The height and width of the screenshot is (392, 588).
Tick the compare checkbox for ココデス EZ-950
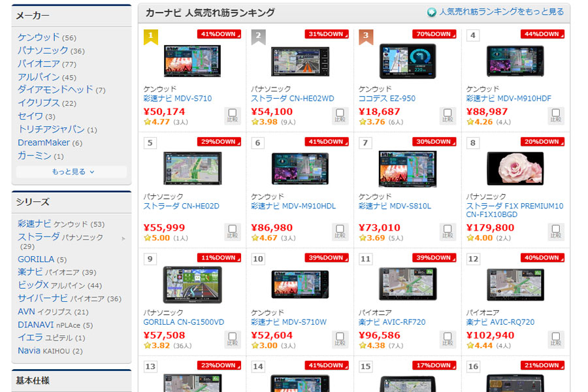point(448,115)
